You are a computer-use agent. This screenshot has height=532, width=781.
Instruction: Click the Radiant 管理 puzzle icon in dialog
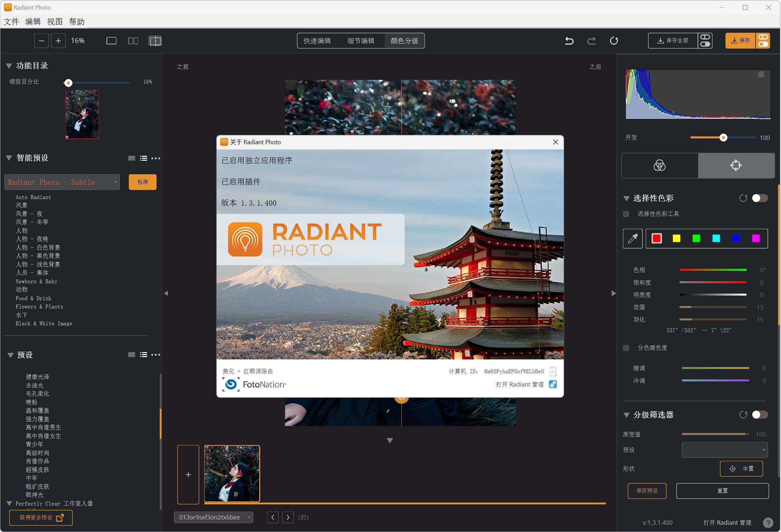tap(553, 384)
